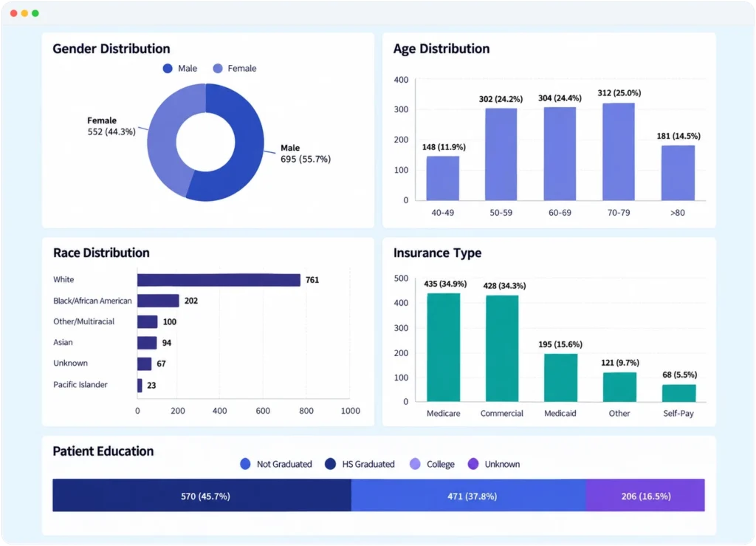Click the 435 (34.9%) Medicare label
The height and width of the screenshot is (546, 756).
tap(445, 284)
